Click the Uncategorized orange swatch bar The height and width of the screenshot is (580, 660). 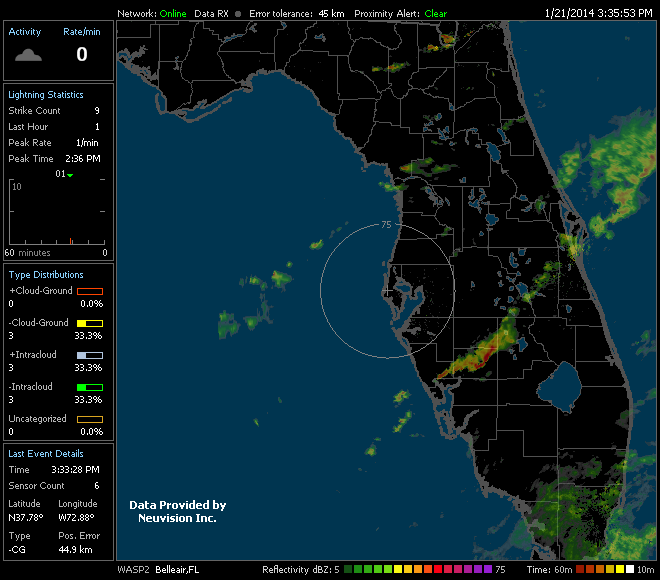pos(90,419)
